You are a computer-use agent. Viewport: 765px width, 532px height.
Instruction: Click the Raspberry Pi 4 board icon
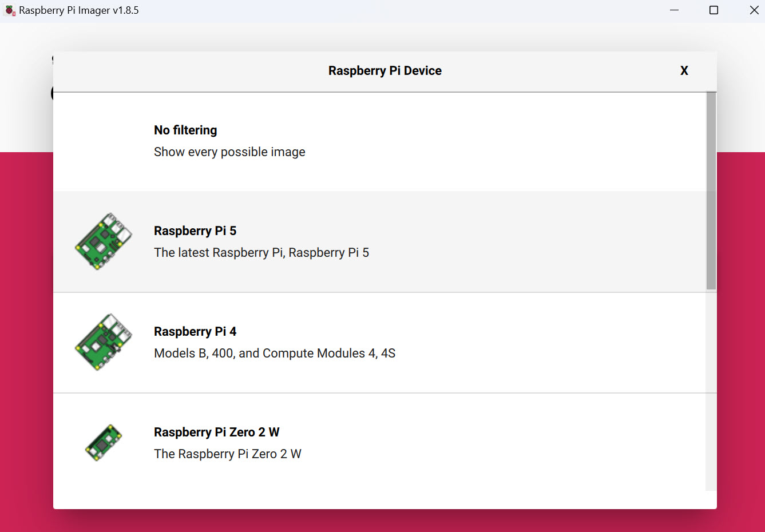(x=104, y=342)
